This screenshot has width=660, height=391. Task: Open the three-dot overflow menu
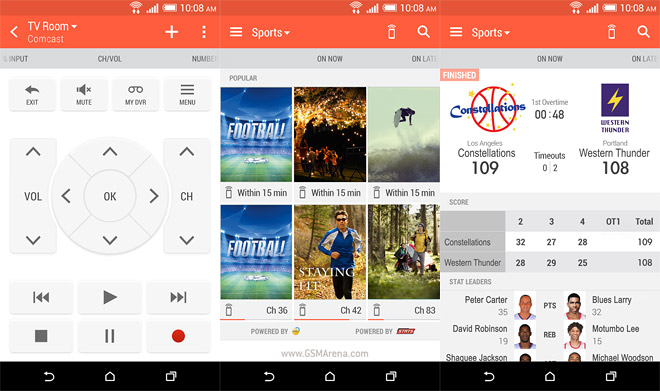[204, 32]
